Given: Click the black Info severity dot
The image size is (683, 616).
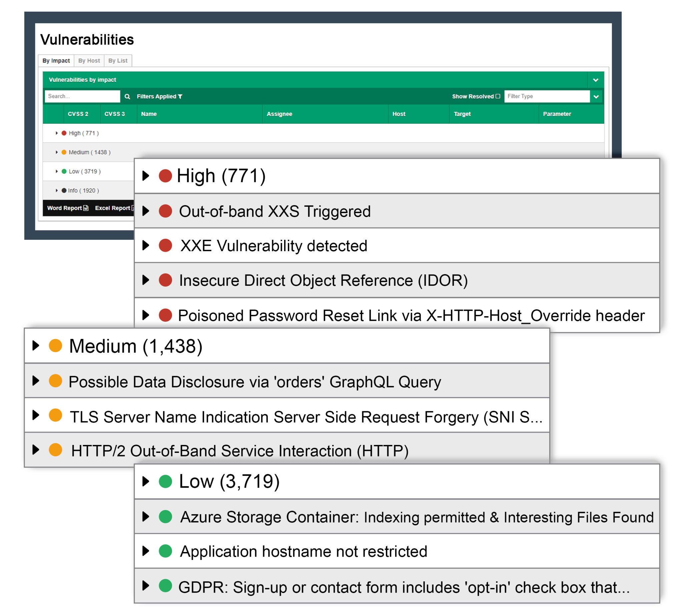Looking at the screenshot, I should coord(64,190).
